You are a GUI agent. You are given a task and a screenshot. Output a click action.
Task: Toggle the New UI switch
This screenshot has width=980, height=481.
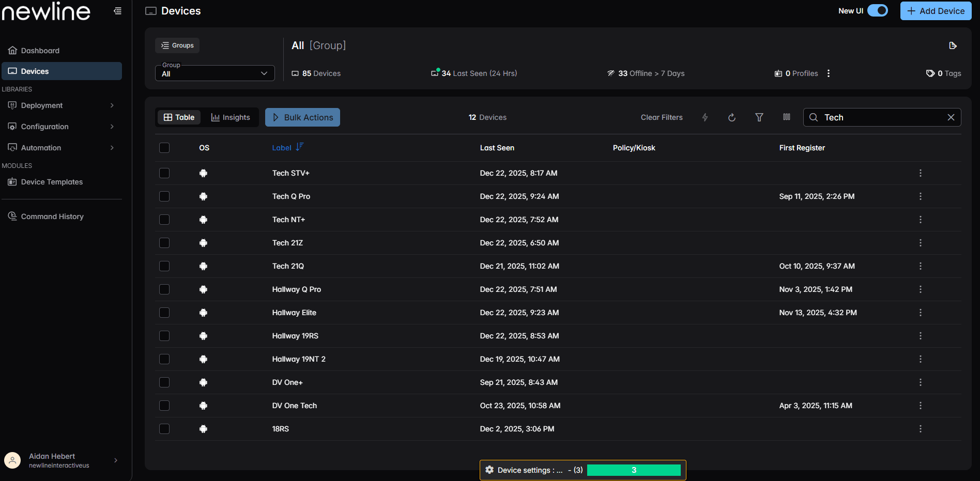pyautogui.click(x=878, y=10)
